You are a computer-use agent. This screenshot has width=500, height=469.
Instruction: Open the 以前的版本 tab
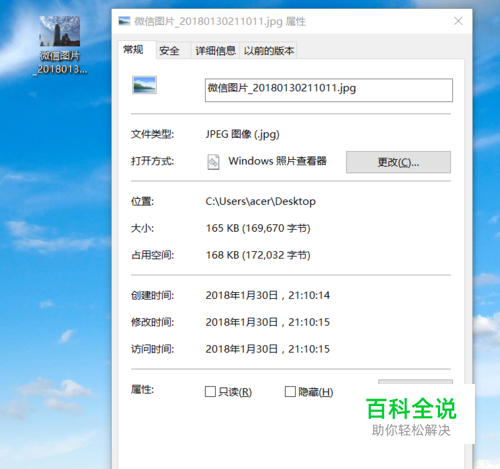269,51
